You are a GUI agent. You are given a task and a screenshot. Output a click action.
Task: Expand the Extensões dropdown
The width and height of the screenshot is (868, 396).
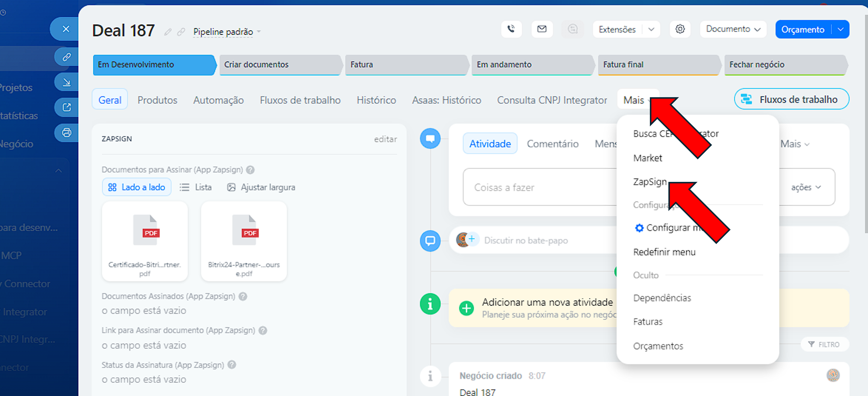(x=651, y=29)
